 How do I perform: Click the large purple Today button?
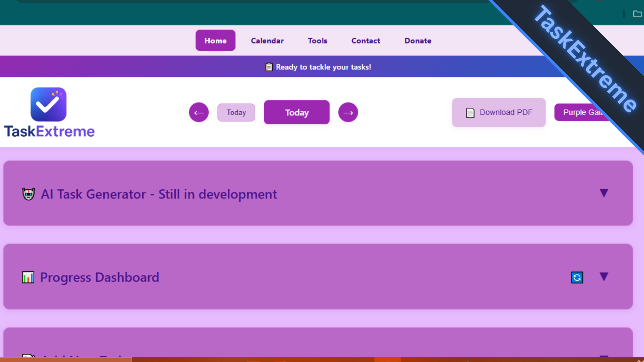point(297,113)
